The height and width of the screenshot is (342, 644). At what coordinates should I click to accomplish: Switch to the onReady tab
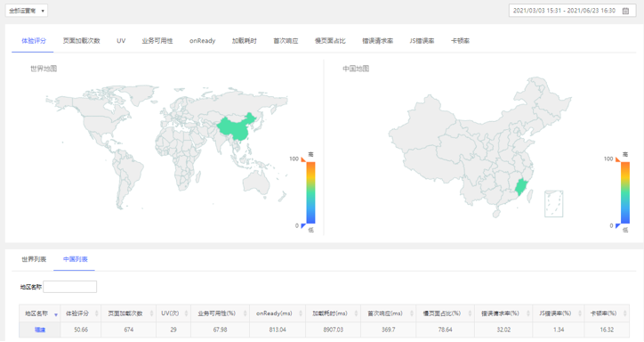pyautogui.click(x=203, y=41)
